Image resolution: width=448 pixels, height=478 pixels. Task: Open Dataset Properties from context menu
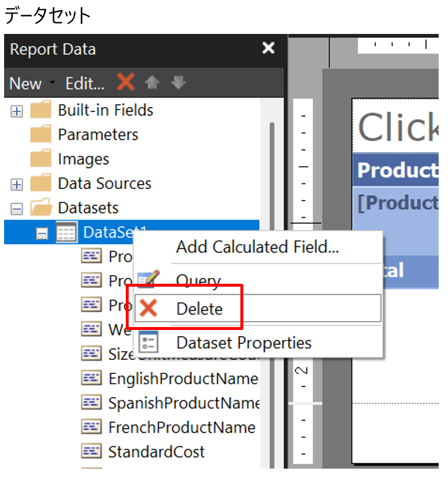tap(243, 342)
